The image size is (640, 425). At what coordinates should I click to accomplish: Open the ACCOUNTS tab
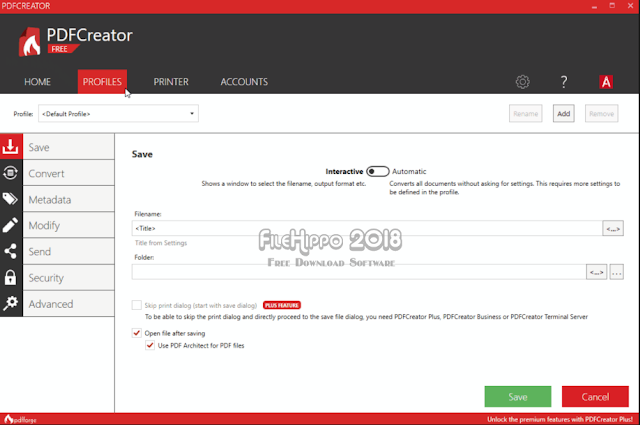click(x=244, y=82)
